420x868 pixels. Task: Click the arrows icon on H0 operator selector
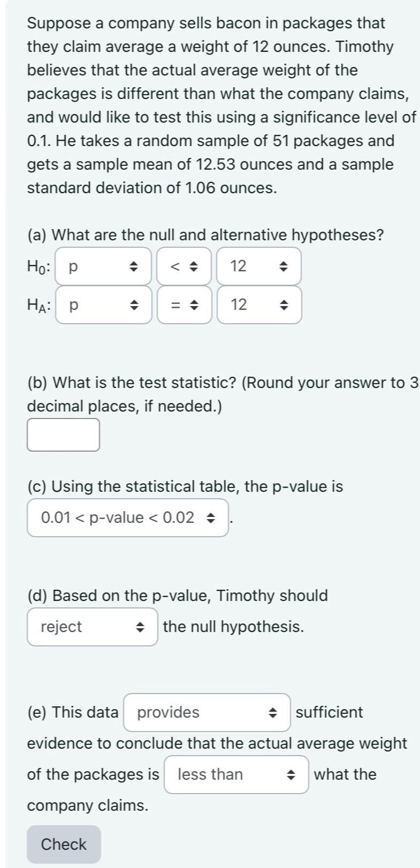195,266
